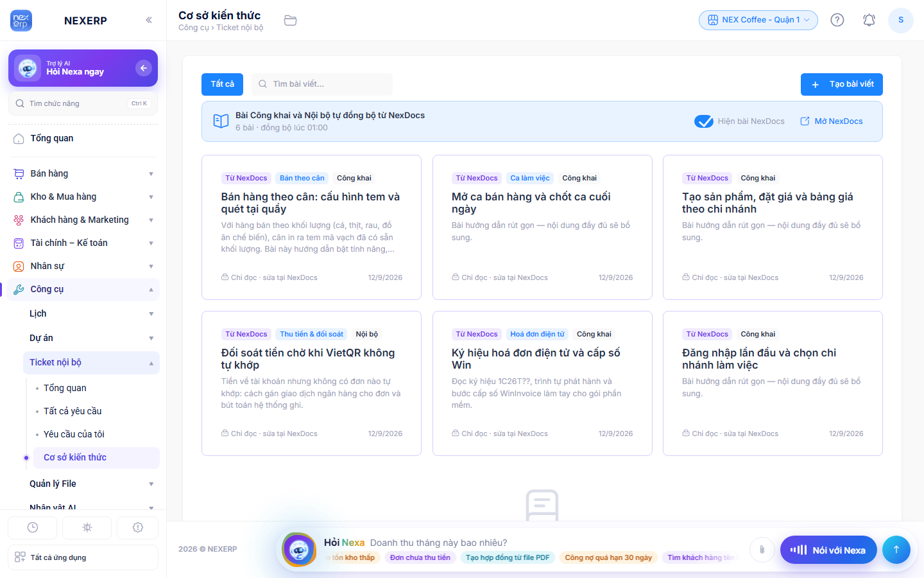
Task: Open the NEX Coffee - Quận 1 branch dropdown
Action: [x=758, y=20]
